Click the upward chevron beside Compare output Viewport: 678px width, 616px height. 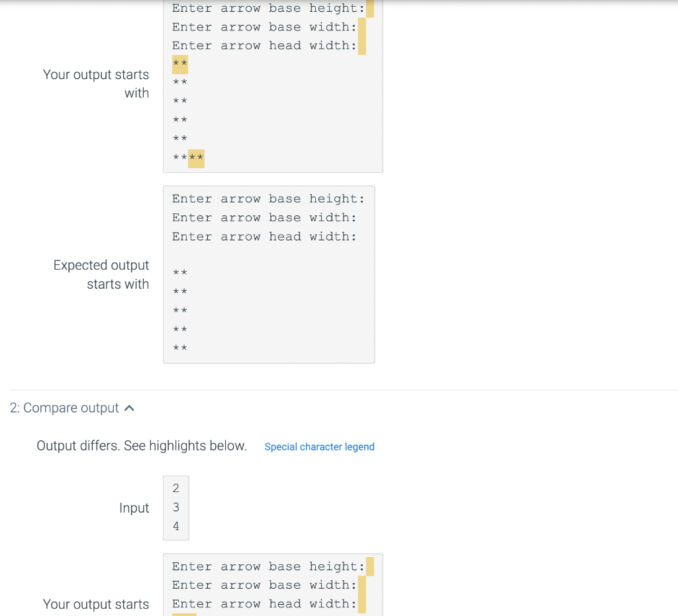tap(130, 407)
